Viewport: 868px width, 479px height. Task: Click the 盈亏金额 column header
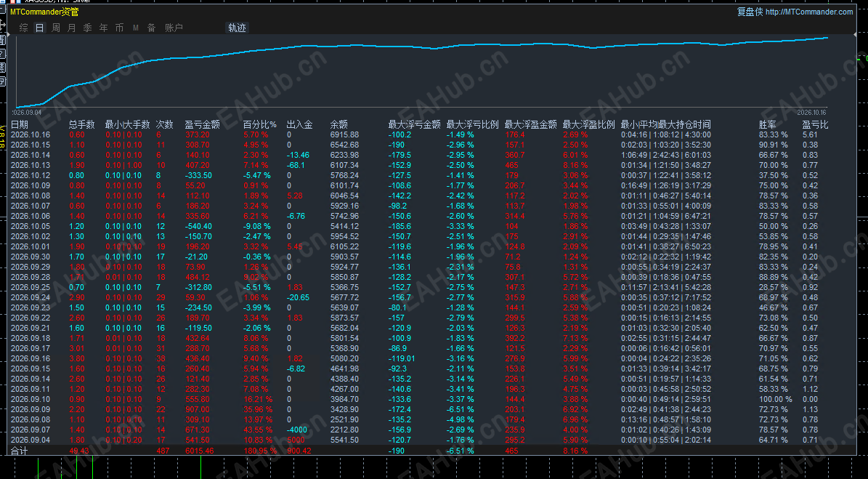(x=202, y=124)
